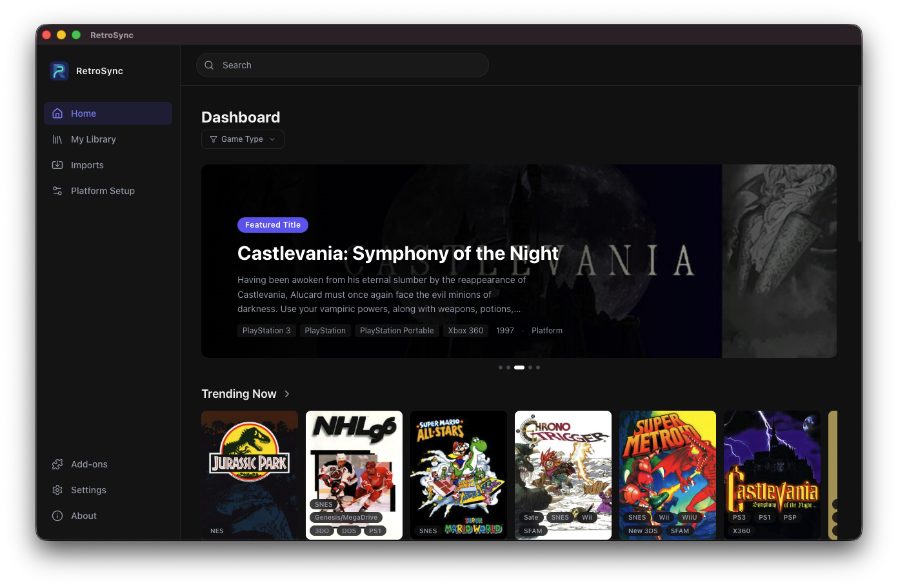Click the DOS tag on NHL 96
Image resolution: width=898 pixels, height=588 pixels.
(x=349, y=531)
